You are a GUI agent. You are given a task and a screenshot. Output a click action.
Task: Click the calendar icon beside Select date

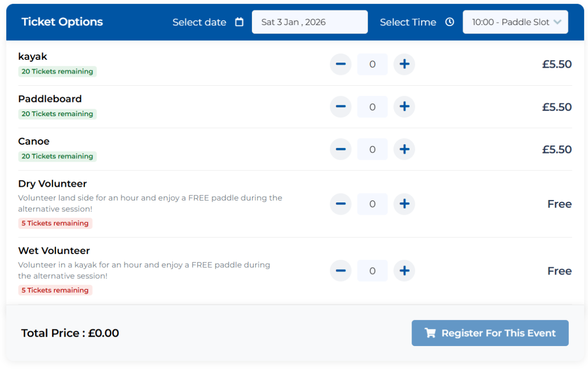(239, 22)
